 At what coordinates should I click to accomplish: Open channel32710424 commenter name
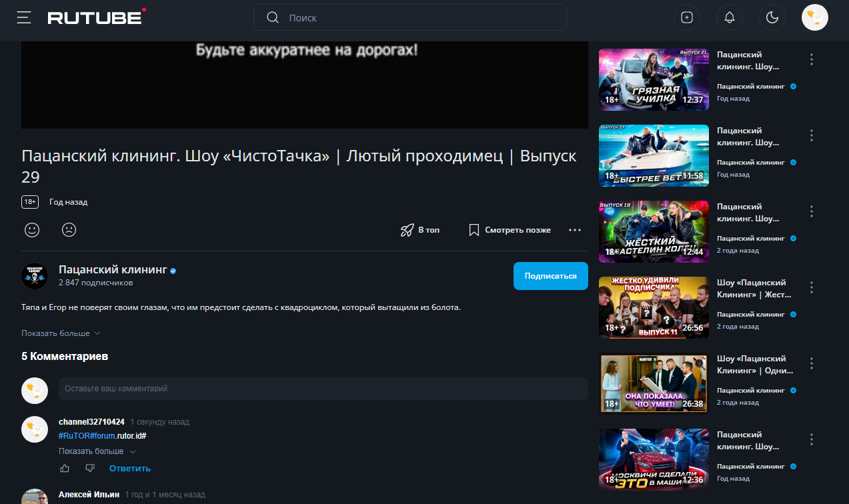(91, 422)
